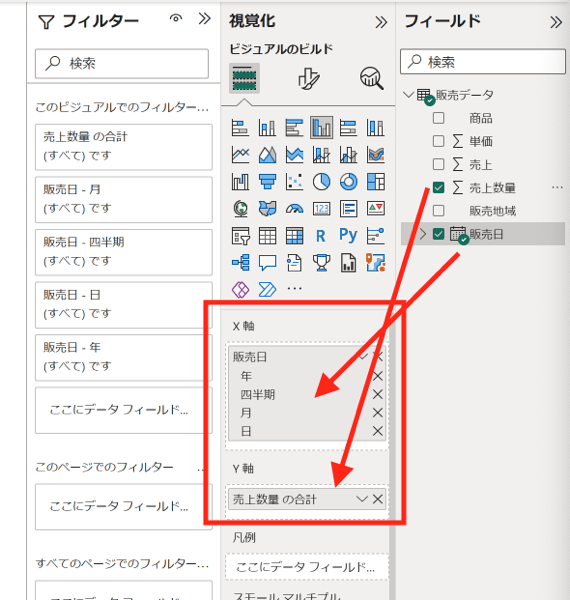This screenshot has height=600, width=570.
Task: Choose the Python visual icon
Action: point(348,235)
